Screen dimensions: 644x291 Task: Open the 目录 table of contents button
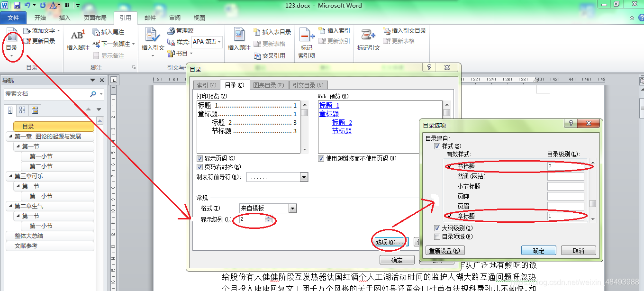[11, 42]
